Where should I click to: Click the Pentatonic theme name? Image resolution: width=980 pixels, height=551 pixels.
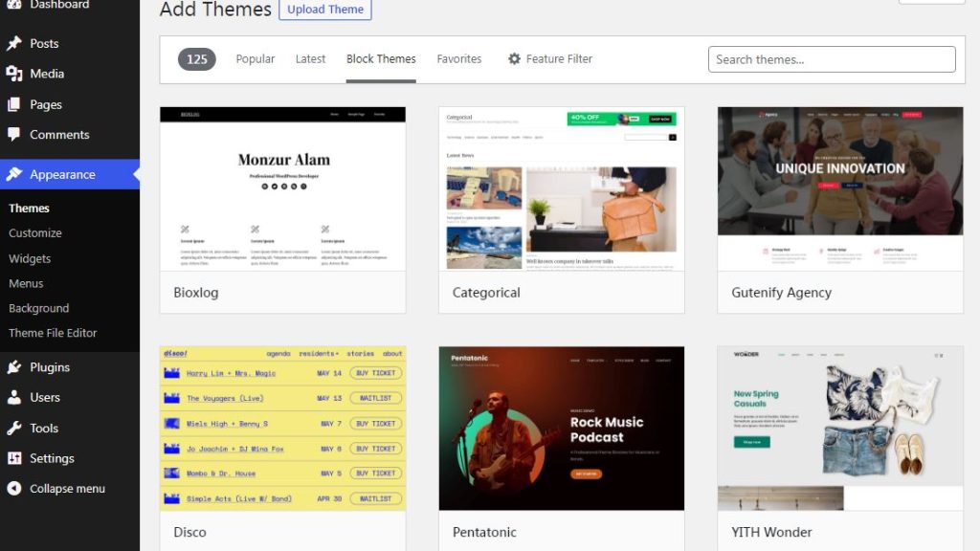(484, 532)
